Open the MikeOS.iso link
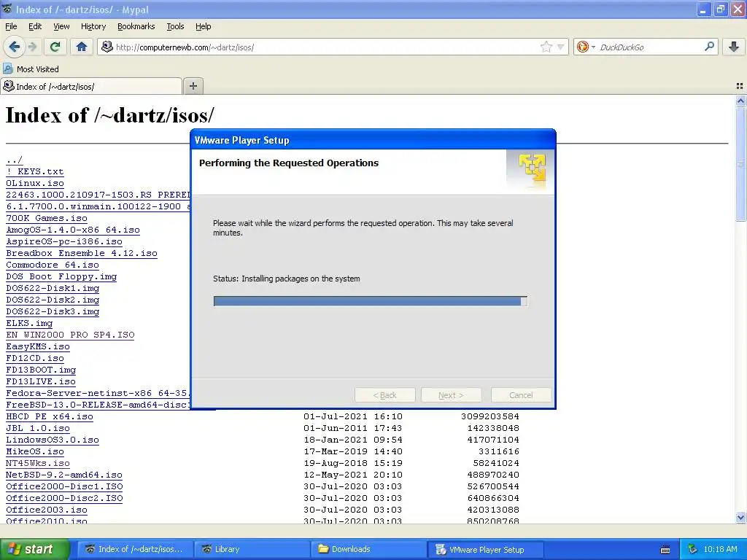747x560 pixels. [35, 451]
